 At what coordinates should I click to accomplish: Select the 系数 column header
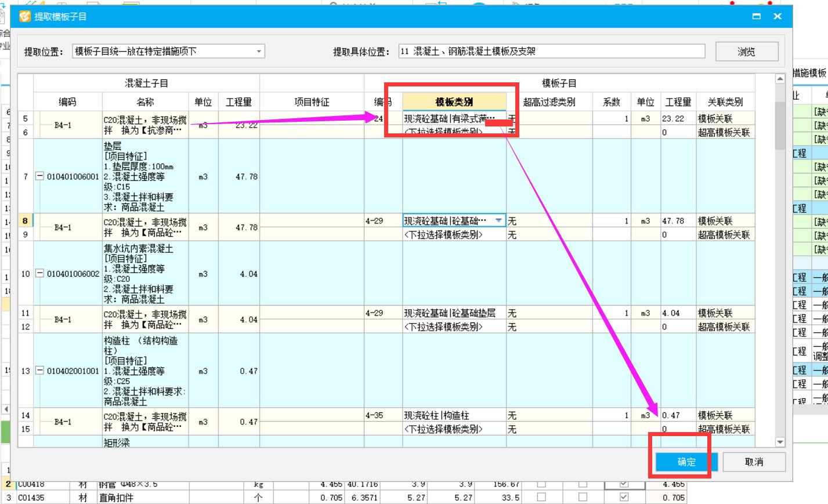(612, 101)
